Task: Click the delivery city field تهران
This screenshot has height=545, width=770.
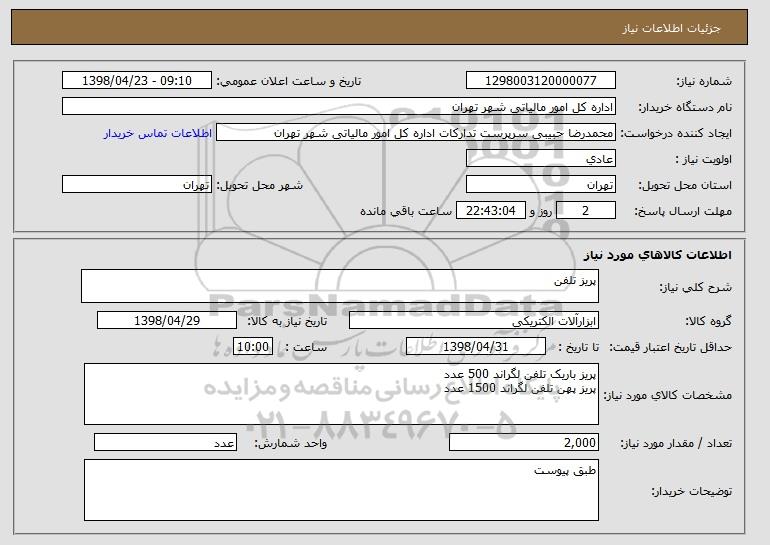Action: click(137, 185)
